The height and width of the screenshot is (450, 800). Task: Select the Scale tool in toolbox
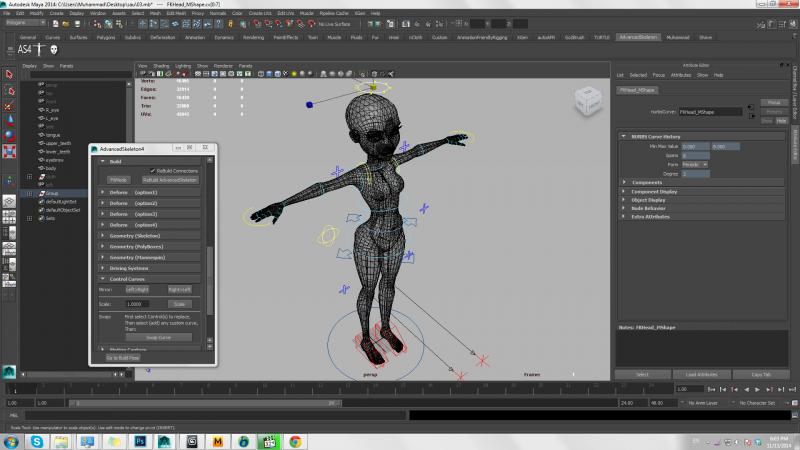8,152
